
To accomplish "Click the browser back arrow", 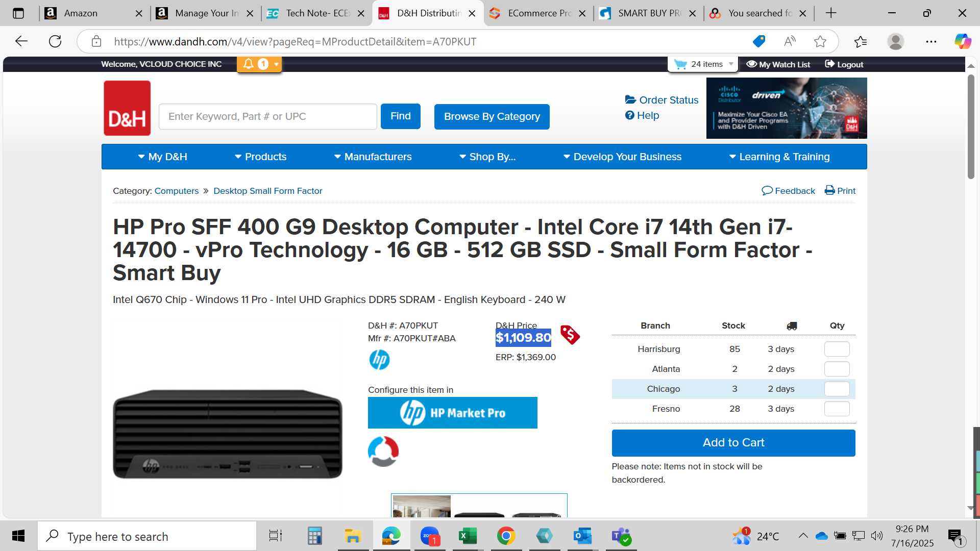I will (x=21, y=41).
